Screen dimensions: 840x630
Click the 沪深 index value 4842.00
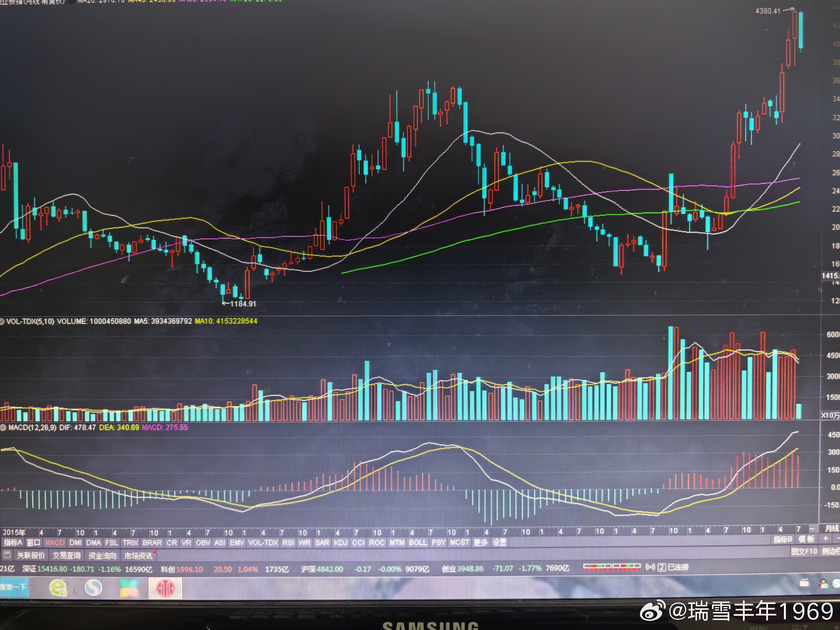330,569
